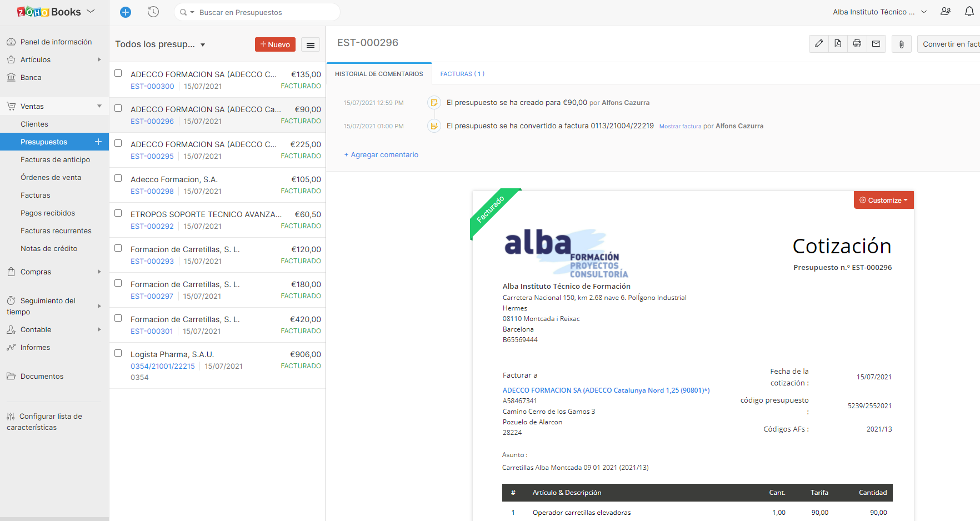Open estimate EST-000301 link
The width and height of the screenshot is (980, 521).
click(152, 331)
